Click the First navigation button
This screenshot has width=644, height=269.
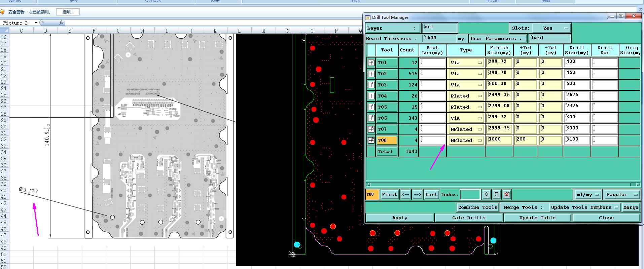click(x=390, y=194)
